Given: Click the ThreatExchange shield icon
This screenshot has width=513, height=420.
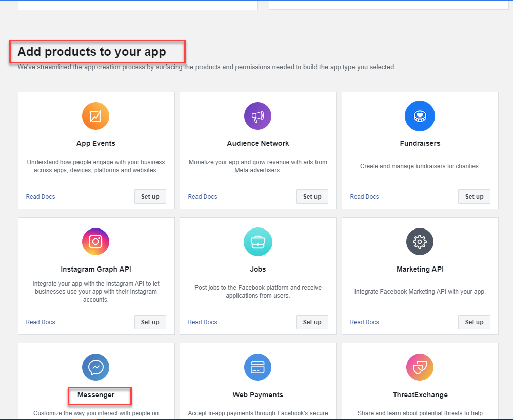Looking at the screenshot, I should pyautogui.click(x=420, y=367).
